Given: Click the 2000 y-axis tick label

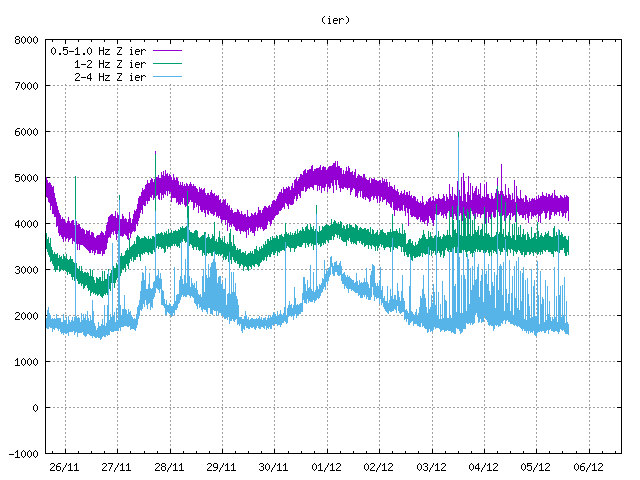Looking at the screenshot, I should click(26, 316).
